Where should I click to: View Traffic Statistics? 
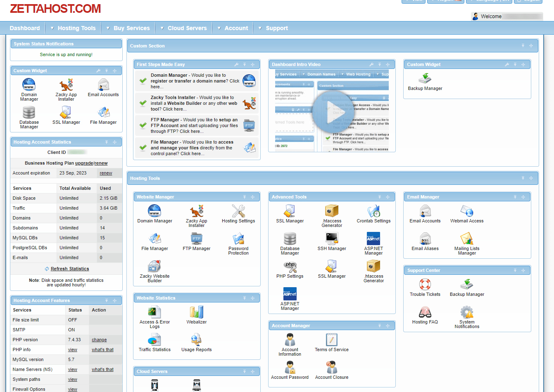(155, 343)
